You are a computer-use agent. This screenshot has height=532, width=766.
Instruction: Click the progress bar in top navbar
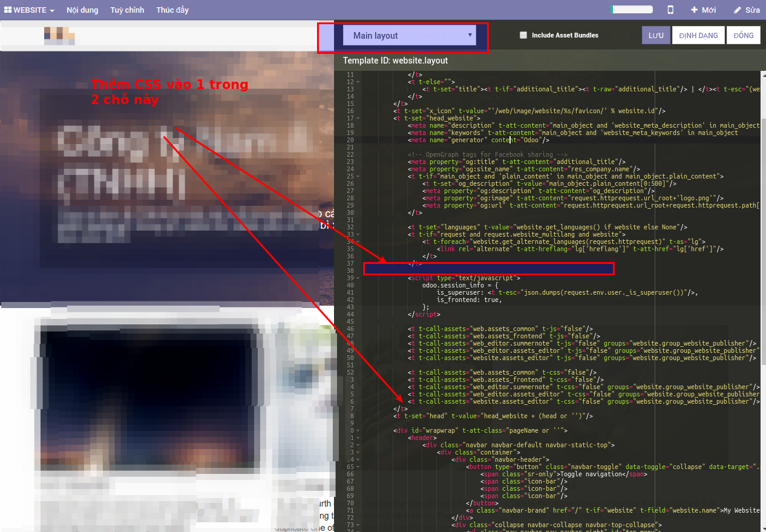632,10
